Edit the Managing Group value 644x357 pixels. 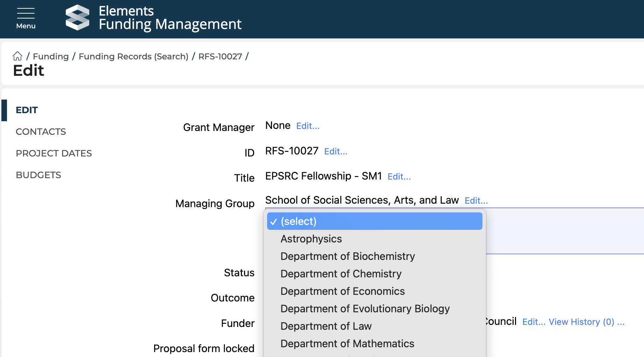[476, 201]
